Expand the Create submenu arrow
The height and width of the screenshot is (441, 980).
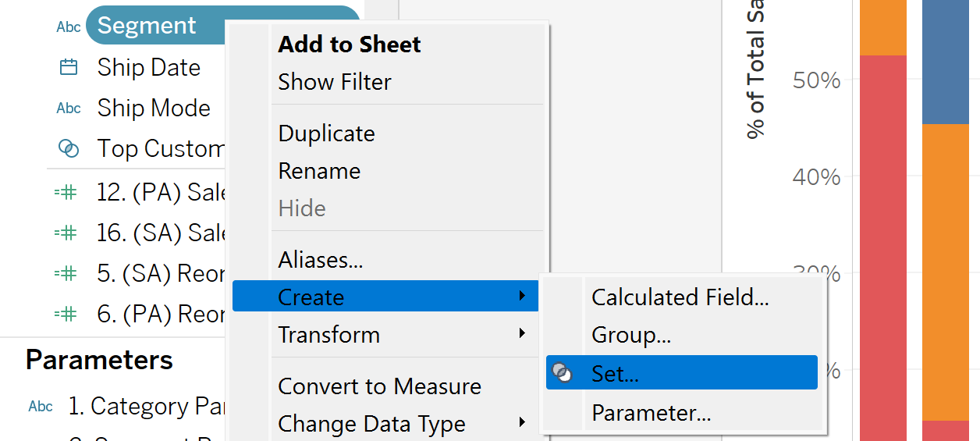(521, 297)
